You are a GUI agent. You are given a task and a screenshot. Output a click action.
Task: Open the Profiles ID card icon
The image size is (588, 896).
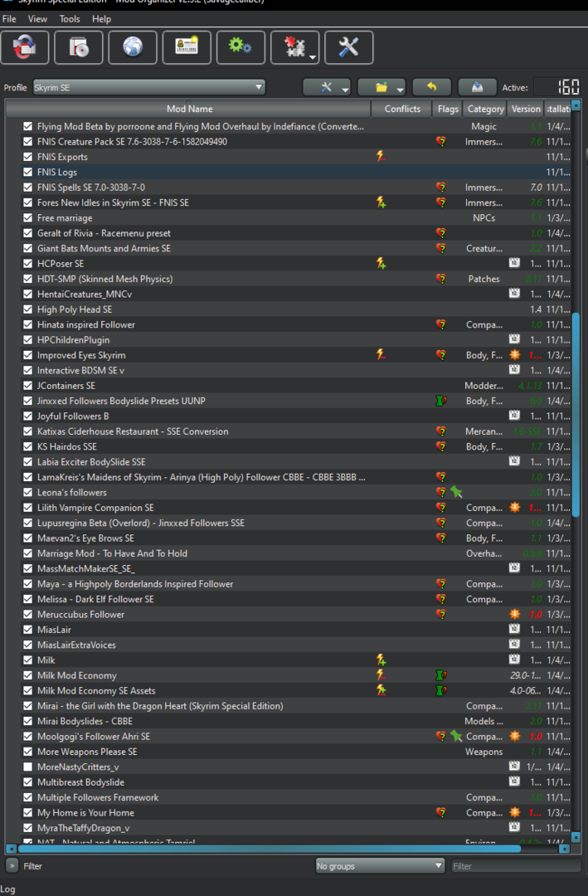(187, 47)
